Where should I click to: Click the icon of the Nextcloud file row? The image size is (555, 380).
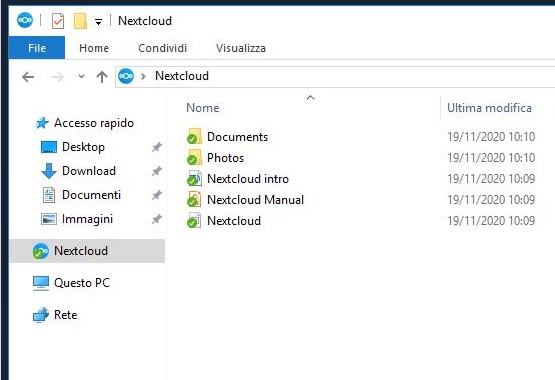click(194, 220)
